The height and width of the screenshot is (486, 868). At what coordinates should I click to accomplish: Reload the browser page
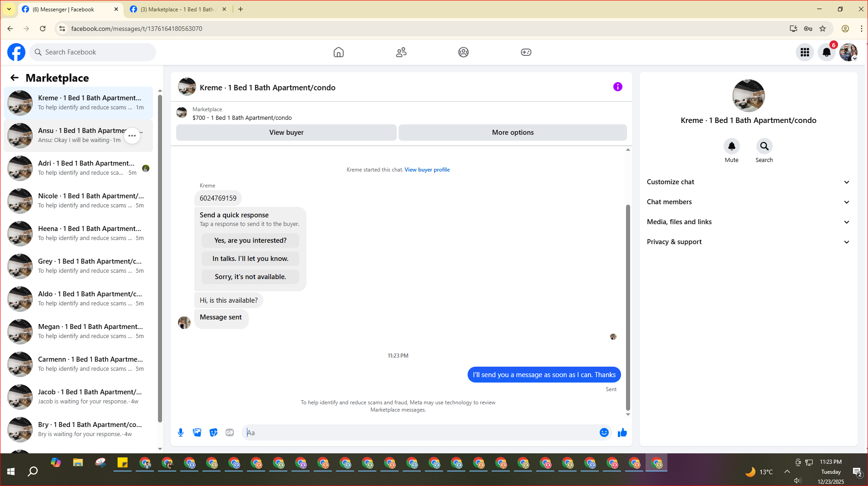click(43, 29)
